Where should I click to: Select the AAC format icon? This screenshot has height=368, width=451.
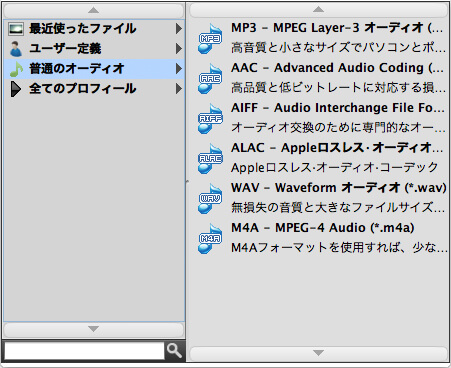click(x=210, y=79)
